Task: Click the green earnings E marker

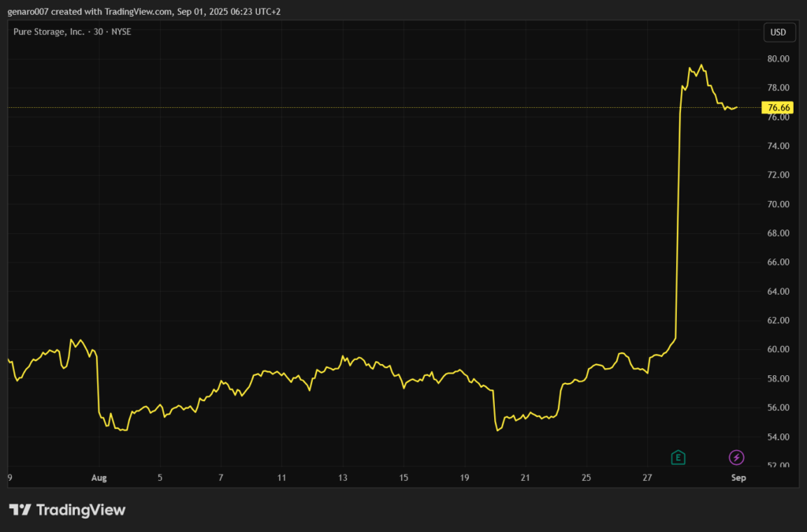Action: click(677, 457)
